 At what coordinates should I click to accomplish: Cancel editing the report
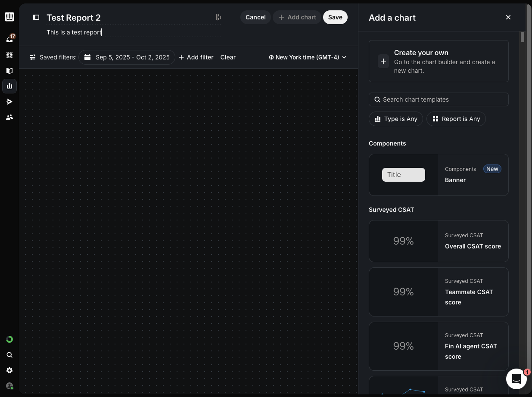point(255,17)
